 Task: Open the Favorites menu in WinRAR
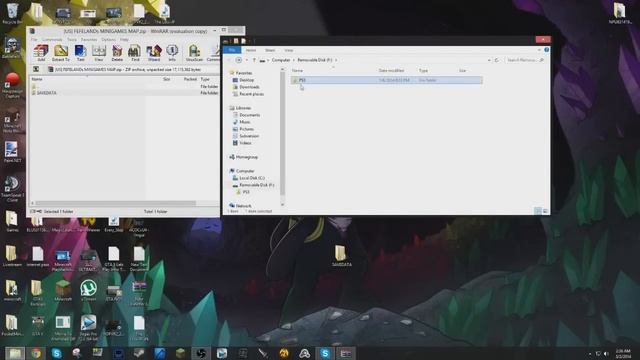pos(89,40)
